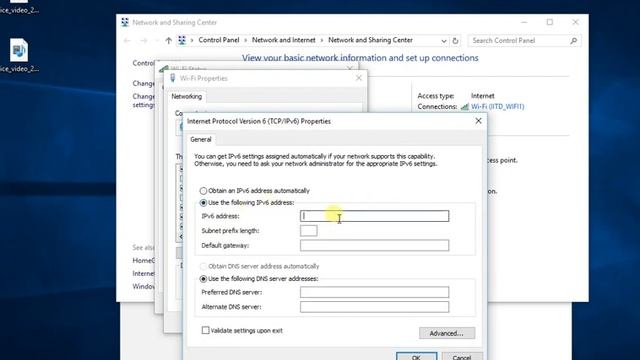Go to Network and Internet breadcrumb
Screen dimensions: 640x360
pyautogui.click(x=284, y=40)
